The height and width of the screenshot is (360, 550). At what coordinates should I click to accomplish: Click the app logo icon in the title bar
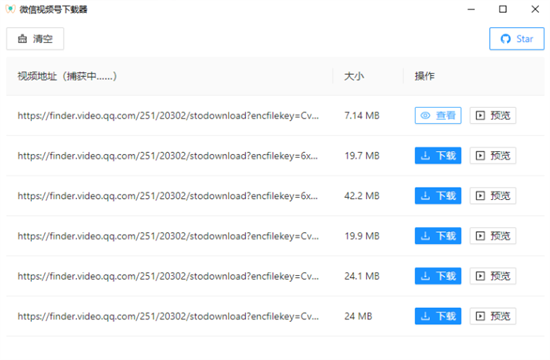(x=11, y=9)
